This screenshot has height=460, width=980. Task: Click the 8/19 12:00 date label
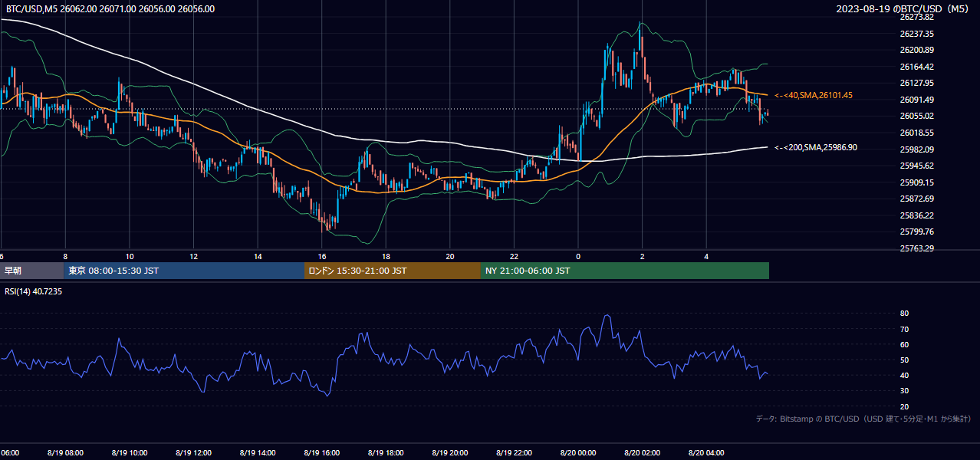tap(193, 453)
